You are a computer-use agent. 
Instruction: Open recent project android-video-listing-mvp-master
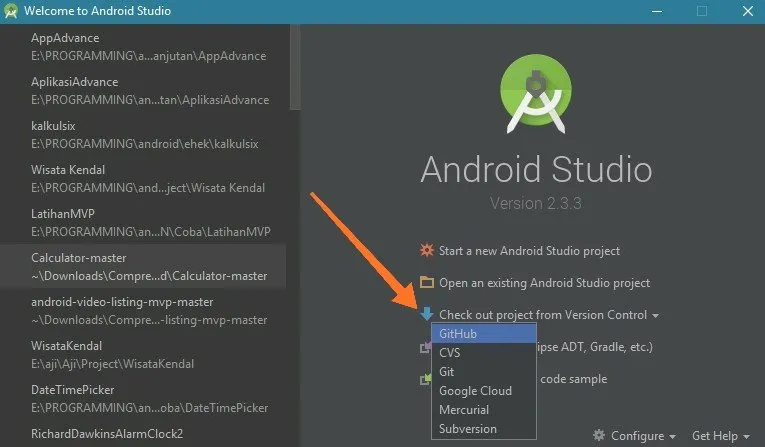[x=144, y=311]
